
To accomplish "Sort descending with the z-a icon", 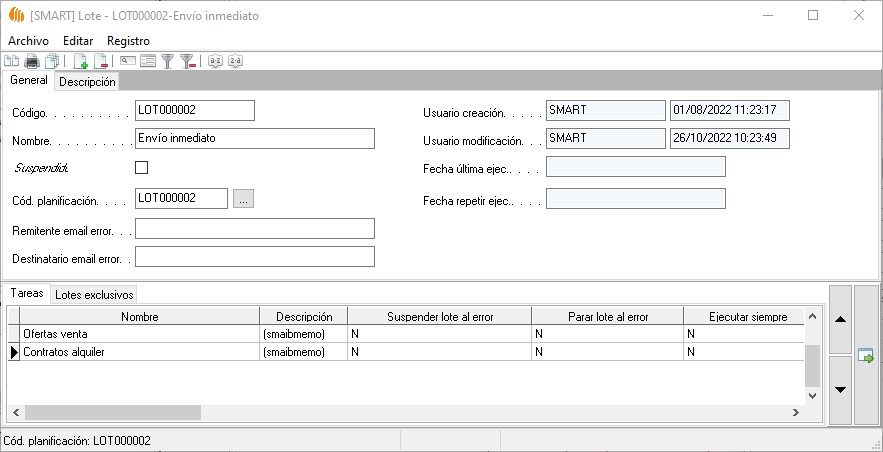I will coord(235,62).
